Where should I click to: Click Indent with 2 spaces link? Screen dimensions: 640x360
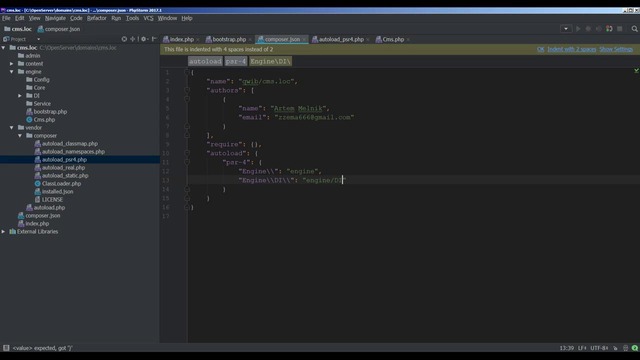[571, 49]
